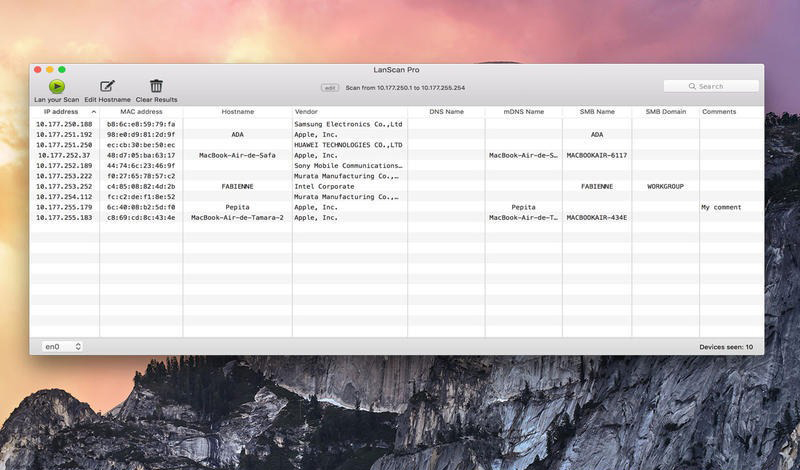800x470 pixels.
Task: Open the en0 network interface dropdown
Action: [62, 347]
